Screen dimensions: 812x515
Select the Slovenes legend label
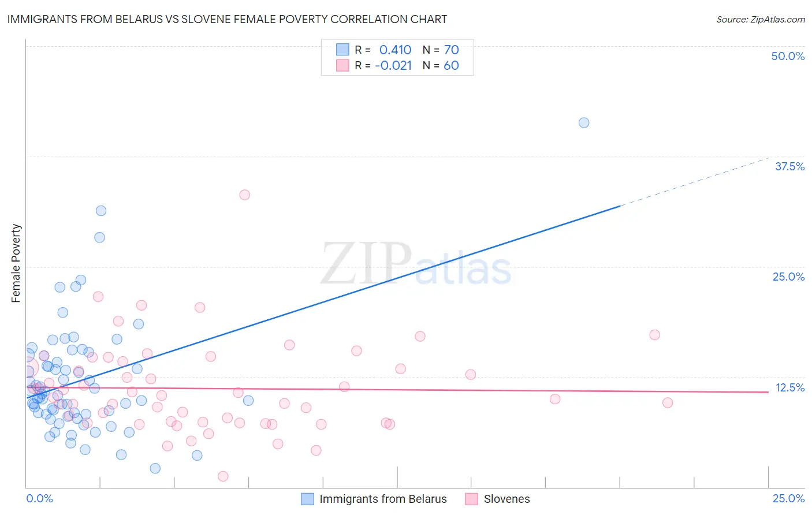pyautogui.click(x=506, y=499)
